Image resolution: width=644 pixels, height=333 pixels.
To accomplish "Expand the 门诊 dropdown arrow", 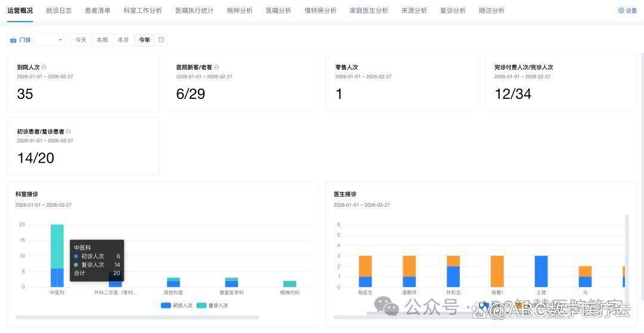I will [x=60, y=40].
